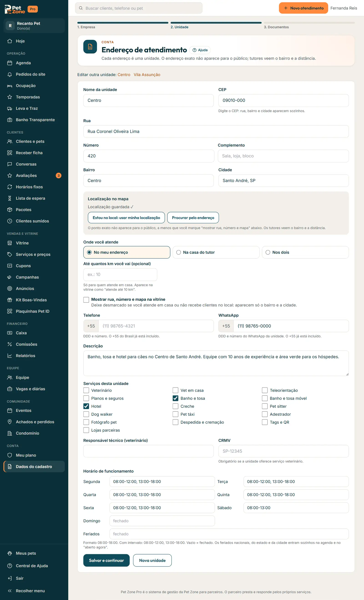Edit the Vila Assunção unit link
This screenshot has width=364, height=600.
point(147,75)
